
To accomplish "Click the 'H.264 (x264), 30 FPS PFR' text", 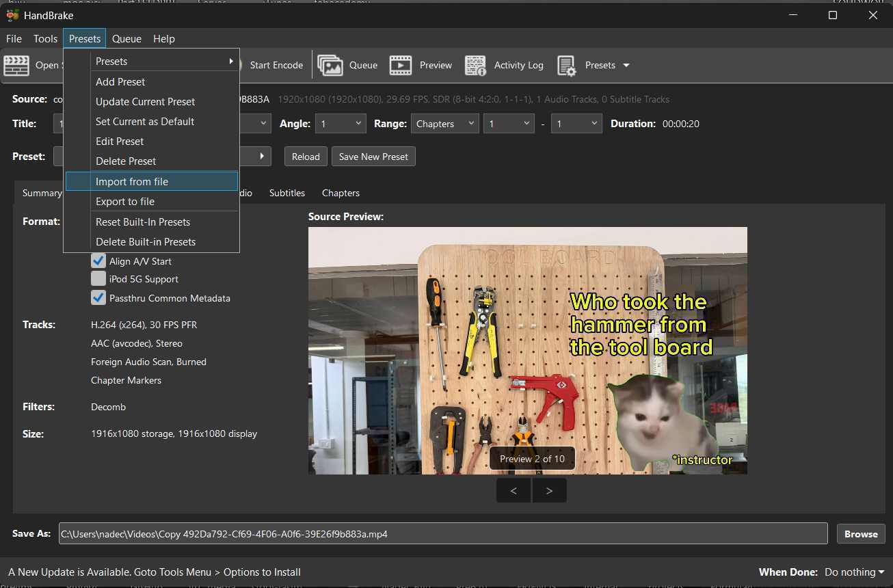I will [x=144, y=325].
